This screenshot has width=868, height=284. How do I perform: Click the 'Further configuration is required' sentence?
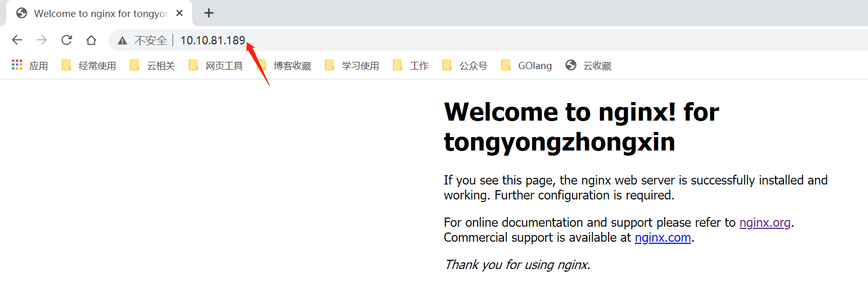(x=584, y=195)
